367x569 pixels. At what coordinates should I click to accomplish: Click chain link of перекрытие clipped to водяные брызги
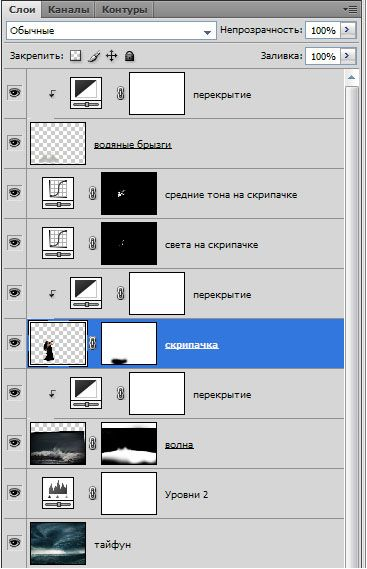pyautogui.click(x=121, y=93)
